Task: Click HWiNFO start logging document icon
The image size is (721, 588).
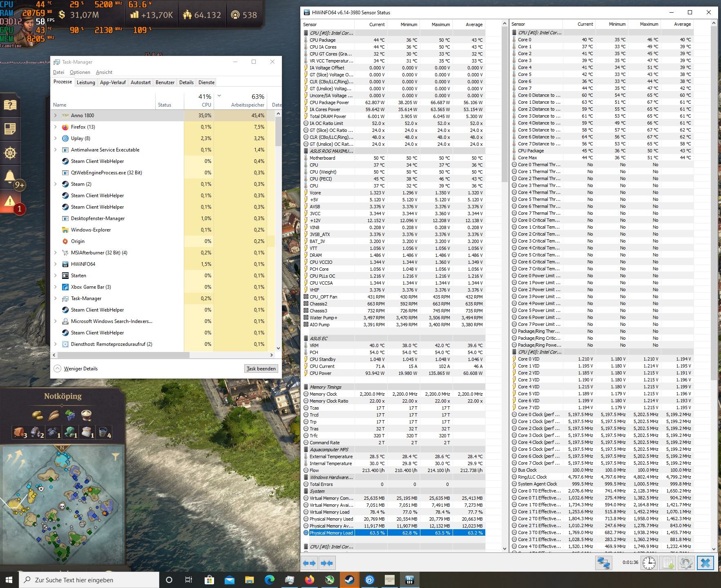Action: coord(668,563)
